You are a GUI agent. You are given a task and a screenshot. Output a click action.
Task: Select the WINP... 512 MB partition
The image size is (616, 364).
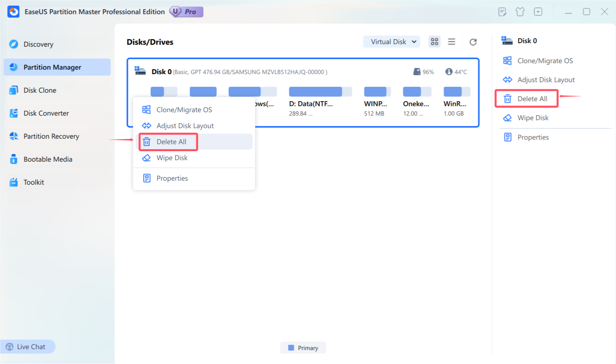377,102
